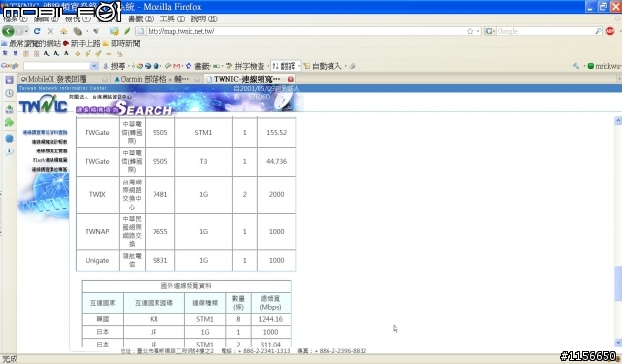Click the first TWNIC left navigation link
This screenshot has width=622, height=364.
[x=46, y=132]
